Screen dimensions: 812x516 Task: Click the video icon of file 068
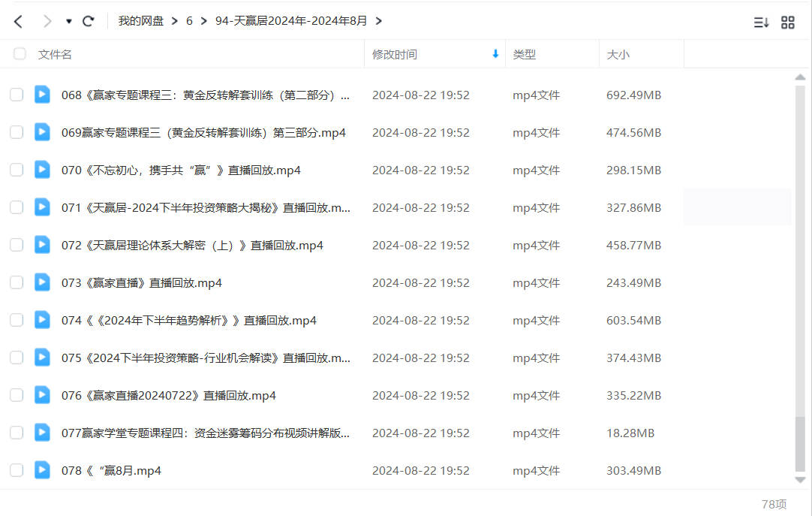[x=43, y=95]
